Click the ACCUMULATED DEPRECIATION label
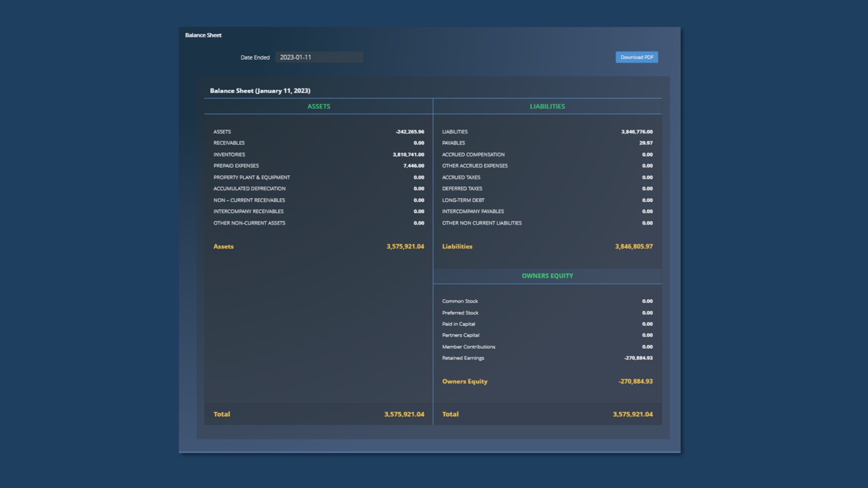Screen dimensions: 868x488 pyautogui.click(x=250, y=189)
